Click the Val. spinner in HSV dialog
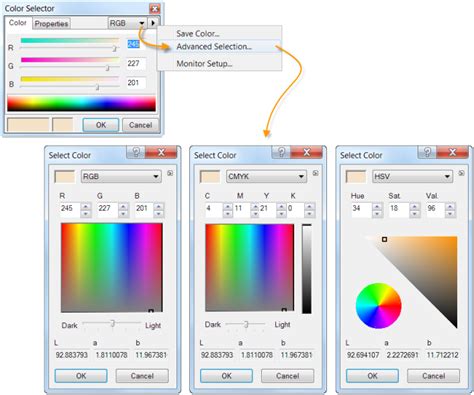 450,210
